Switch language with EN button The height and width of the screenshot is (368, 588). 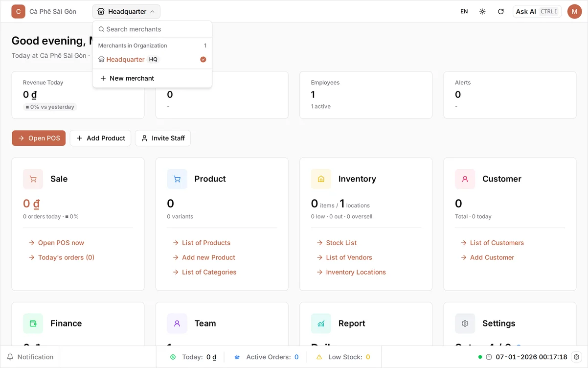pyautogui.click(x=464, y=11)
